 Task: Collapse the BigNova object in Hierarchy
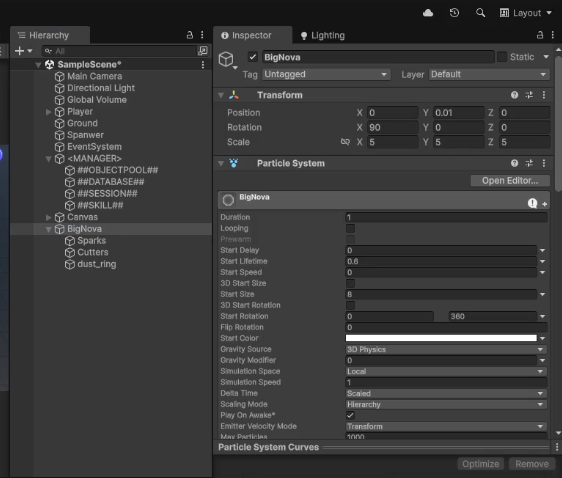tap(48, 229)
